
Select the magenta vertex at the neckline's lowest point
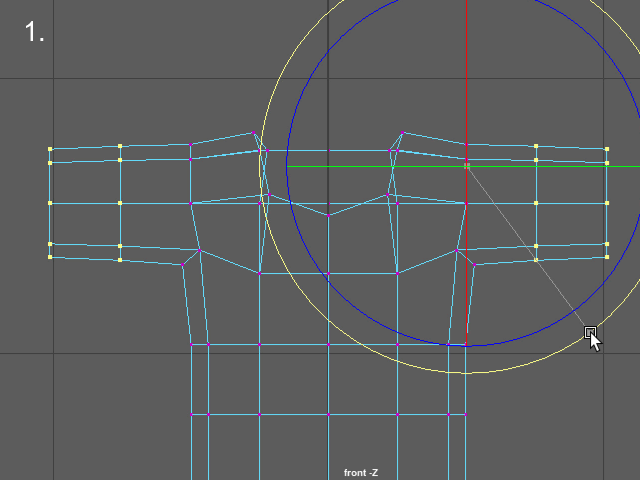328,215
